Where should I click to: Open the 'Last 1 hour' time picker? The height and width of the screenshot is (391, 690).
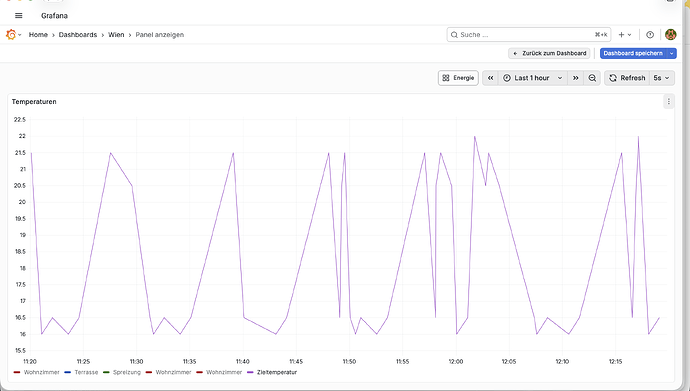(x=532, y=78)
